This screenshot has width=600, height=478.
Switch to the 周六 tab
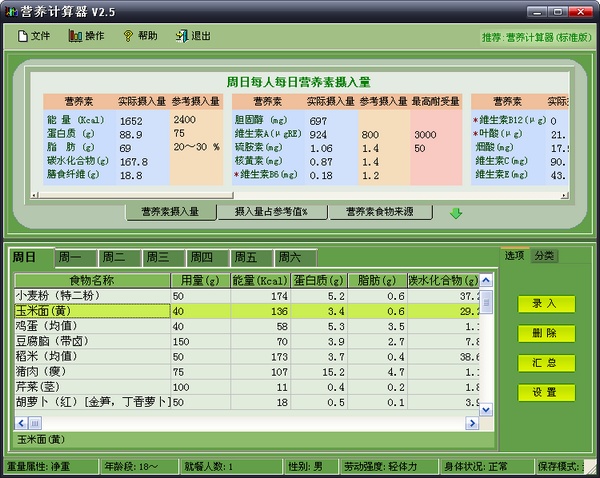(x=295, y=257)
